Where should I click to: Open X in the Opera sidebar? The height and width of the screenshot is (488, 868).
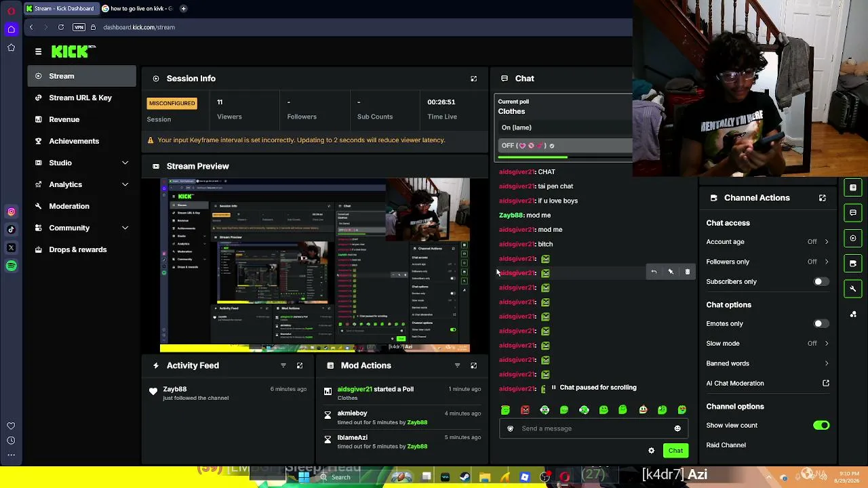click(x=11, y=248)
